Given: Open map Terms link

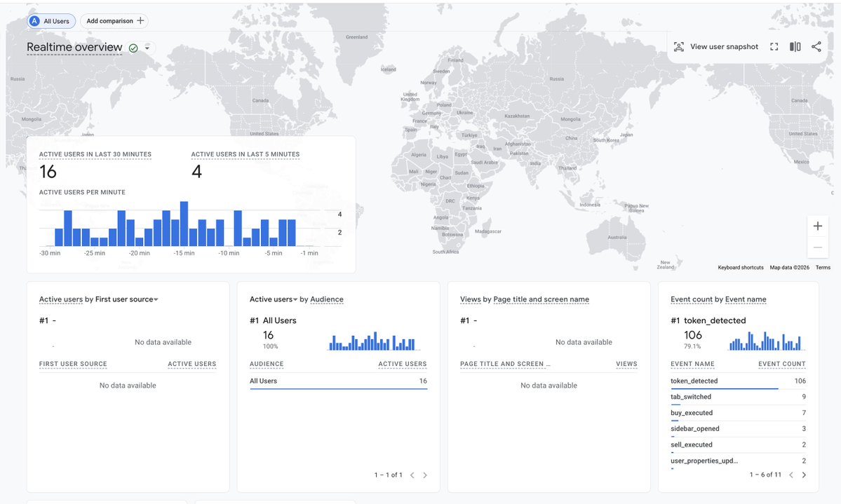Looking at the screenshot, I should coord(823,268).
